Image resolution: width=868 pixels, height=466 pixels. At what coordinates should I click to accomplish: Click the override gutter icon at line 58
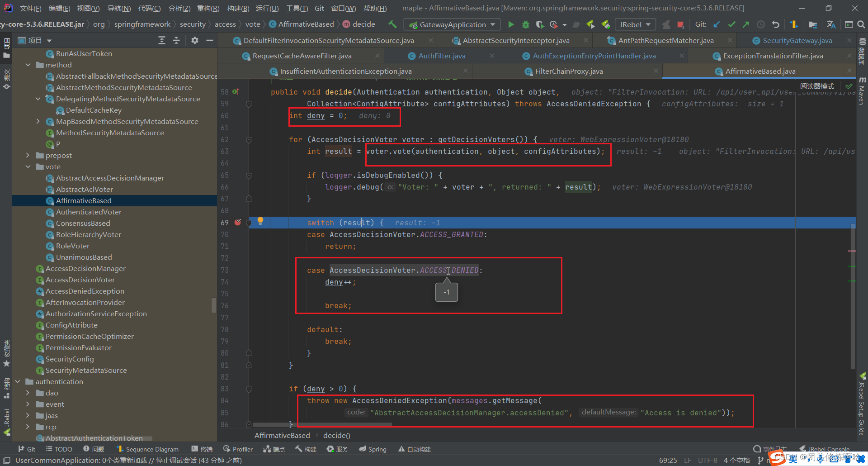[236, 92]
